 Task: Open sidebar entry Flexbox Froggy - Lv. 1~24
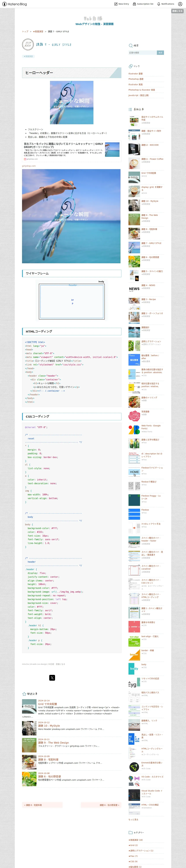point(151,497)
